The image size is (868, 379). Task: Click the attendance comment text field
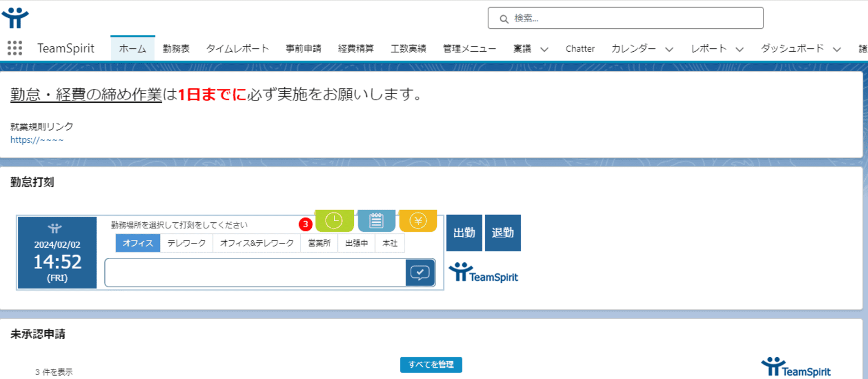tap(255, 273)
